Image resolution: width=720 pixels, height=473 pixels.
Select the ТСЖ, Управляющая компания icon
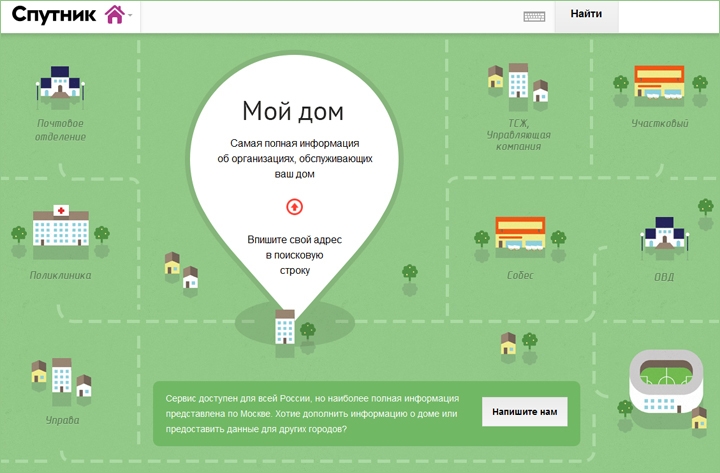(518, 83)
